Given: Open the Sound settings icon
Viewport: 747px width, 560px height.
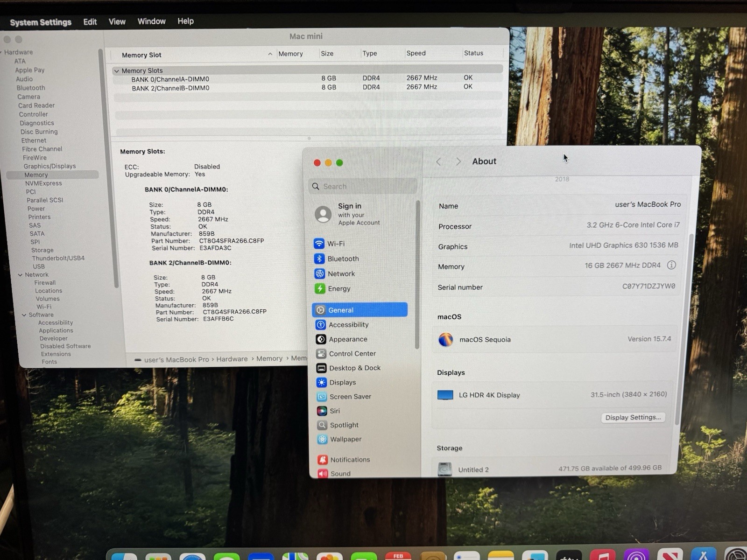Looking at the screenshot, I should [323, 474].
